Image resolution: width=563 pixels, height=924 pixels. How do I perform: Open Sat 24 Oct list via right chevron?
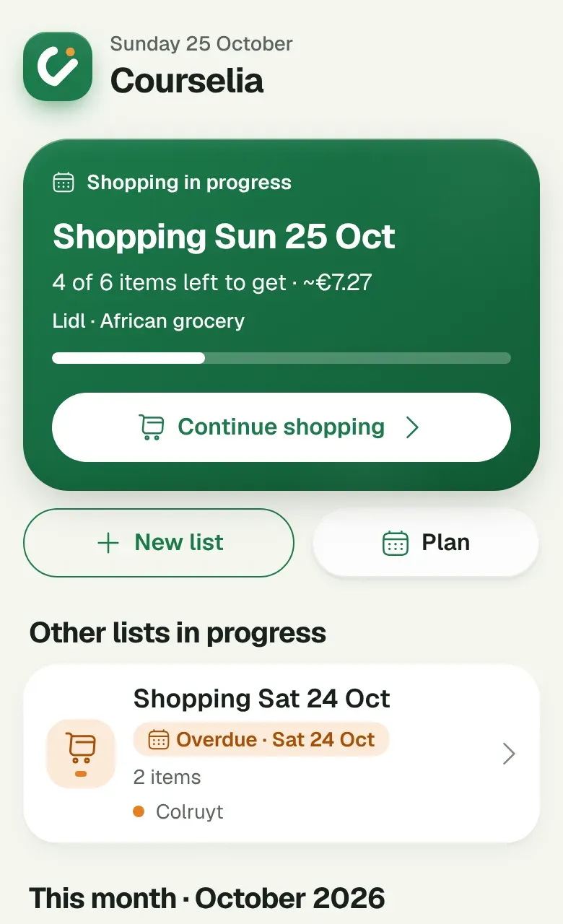click(x=509, y=754)
